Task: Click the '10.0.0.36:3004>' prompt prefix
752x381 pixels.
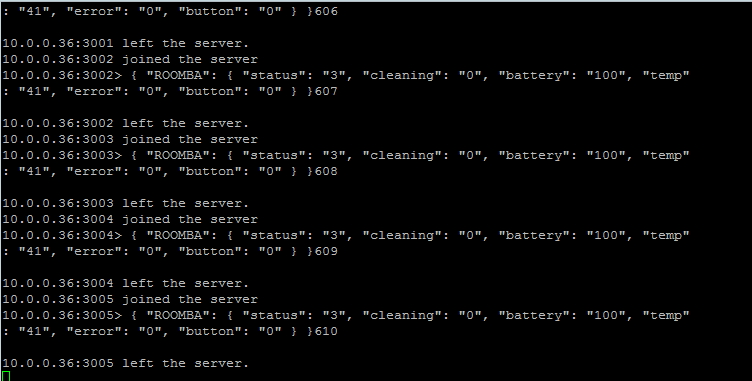Action: (x=62, y=236)
